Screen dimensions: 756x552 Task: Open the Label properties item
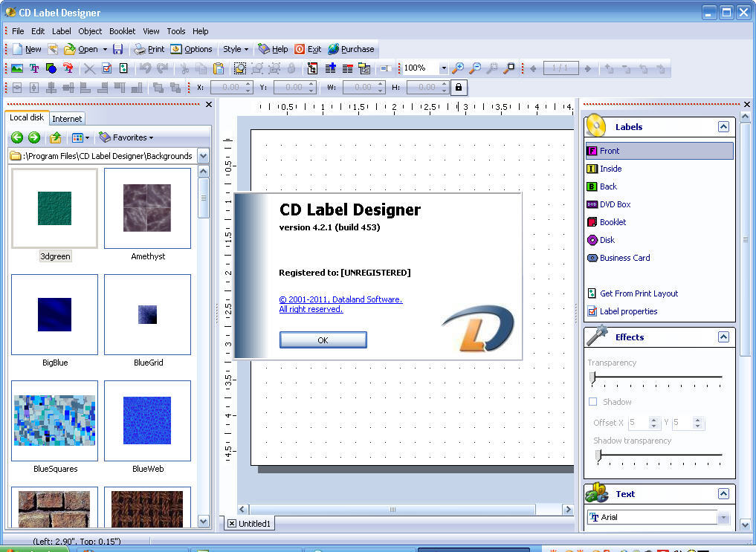pos(627,311)
